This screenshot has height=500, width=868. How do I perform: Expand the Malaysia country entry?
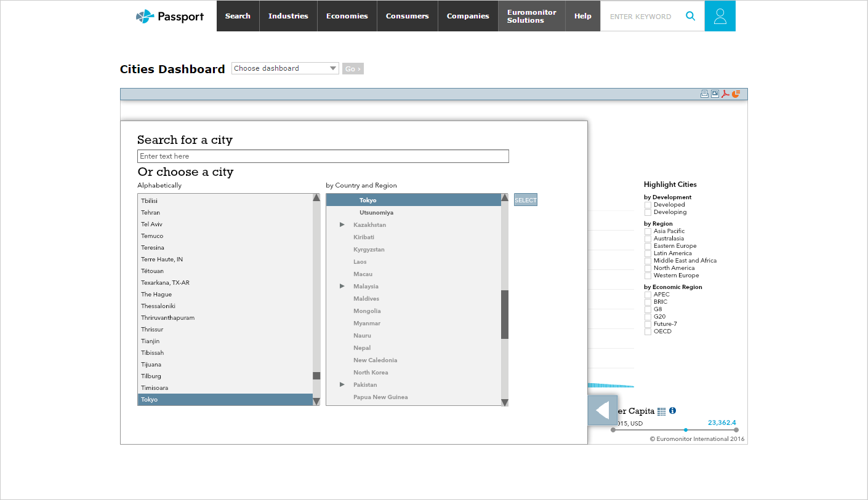[342, 286]
